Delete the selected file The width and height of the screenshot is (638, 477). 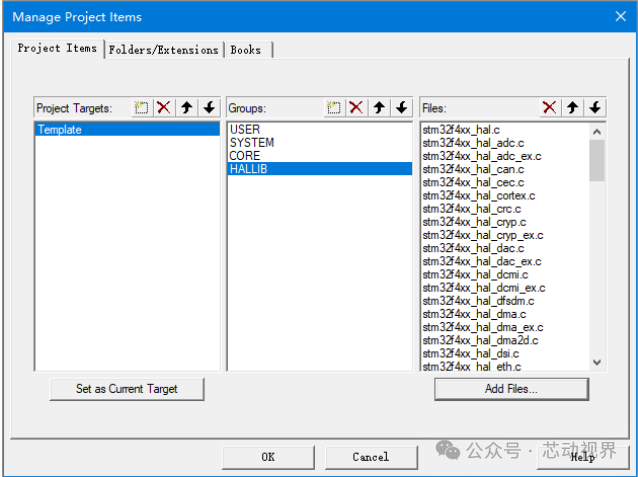click(x=550, y=108)
